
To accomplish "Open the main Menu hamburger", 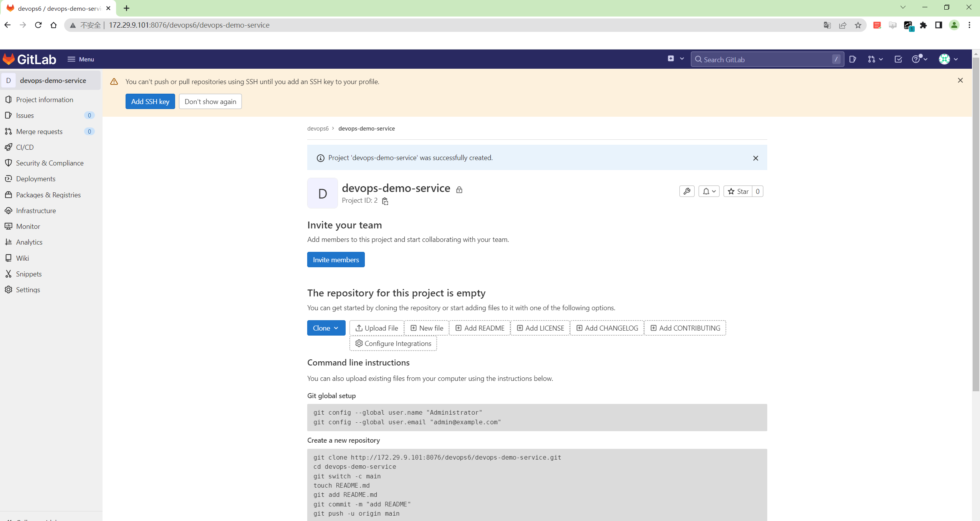I will pos(81,59).
